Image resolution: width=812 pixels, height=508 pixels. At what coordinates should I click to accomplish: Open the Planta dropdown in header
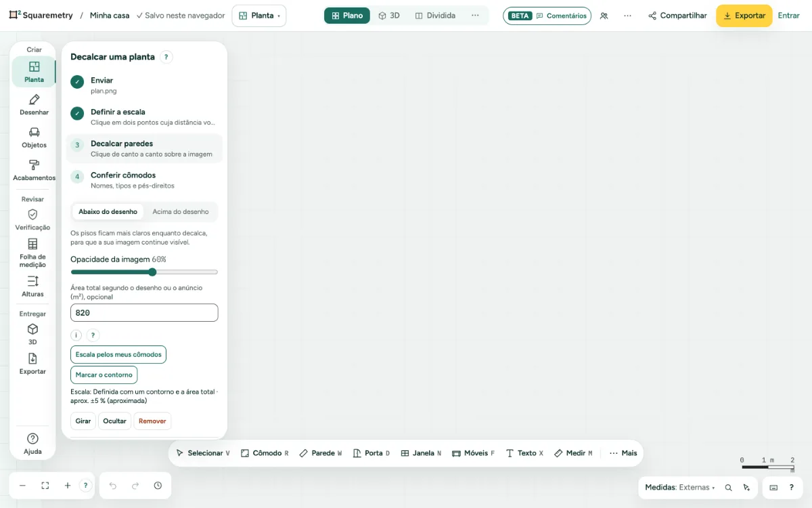(x=259, y=16)
